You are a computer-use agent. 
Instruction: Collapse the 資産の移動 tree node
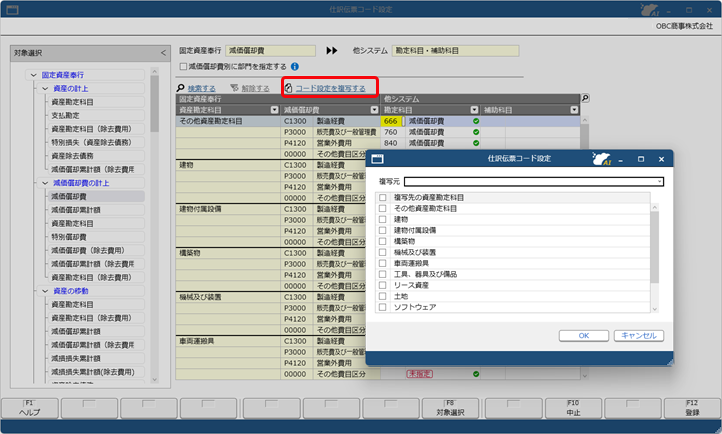(x=45, y=291)
